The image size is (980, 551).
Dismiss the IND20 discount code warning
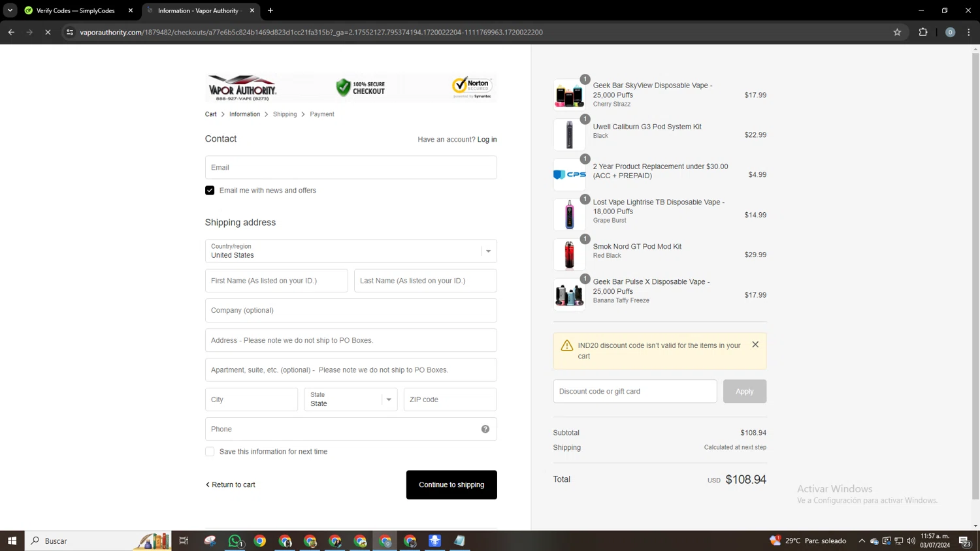pyautogui.click(x=755, y=345)
